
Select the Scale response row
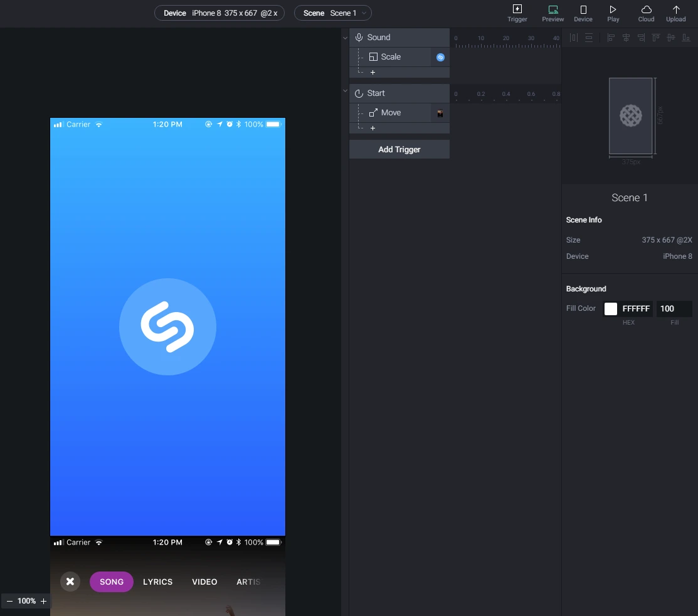pos(399,57)
